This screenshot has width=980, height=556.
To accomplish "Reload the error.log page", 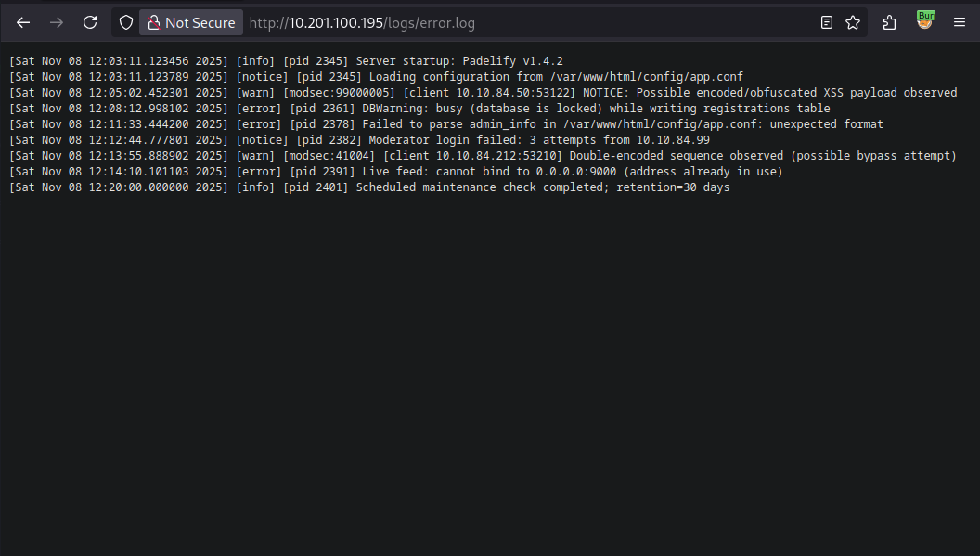I will point(90,23).
